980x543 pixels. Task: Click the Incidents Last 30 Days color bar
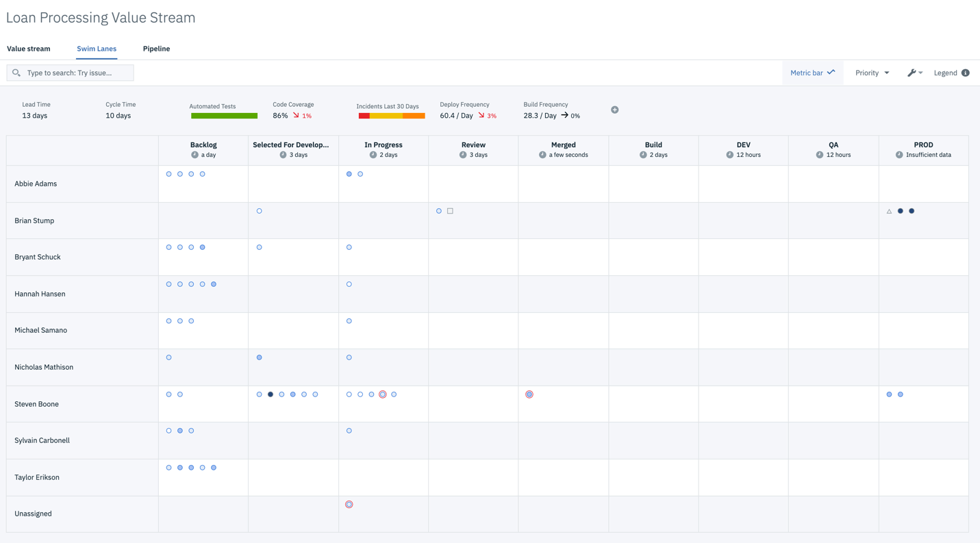point(391,116)
